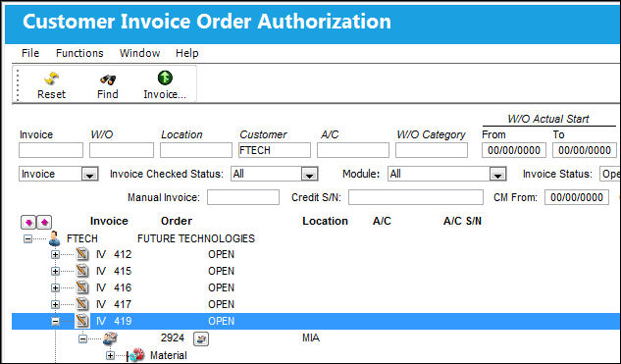The image size is (621, 364).
Task: Click the green Invoice arrow icon
Action: click(x=165, y=78)
